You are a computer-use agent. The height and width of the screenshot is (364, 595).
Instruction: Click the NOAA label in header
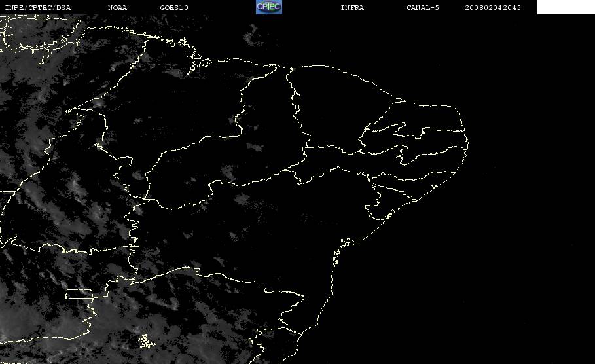click(x=117, y=7)
